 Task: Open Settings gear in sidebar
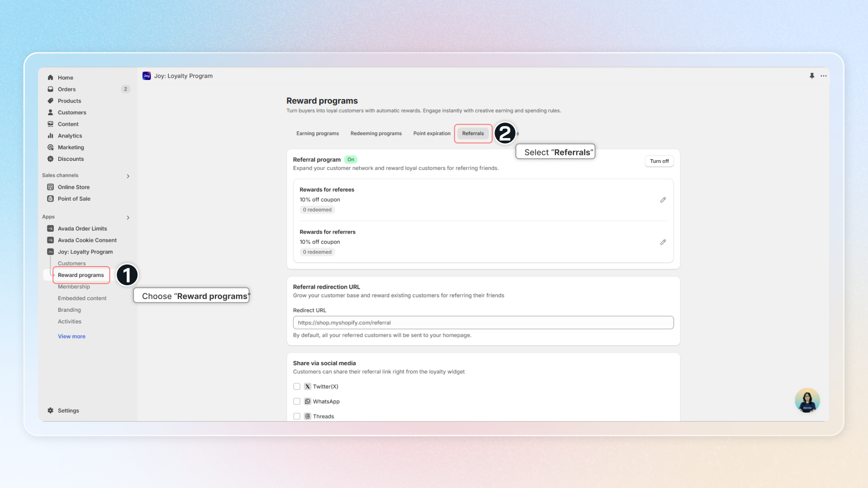pos(51,410)
